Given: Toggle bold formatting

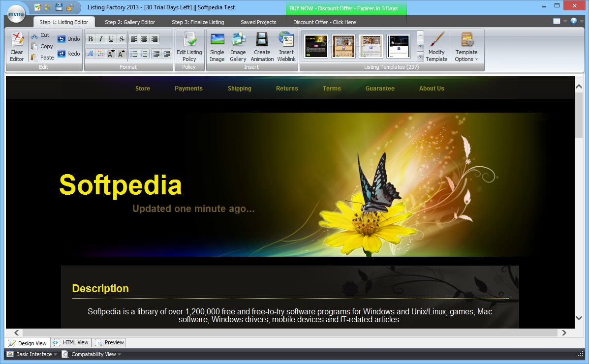Looking at the screenshot, I should tap(91, 39).
